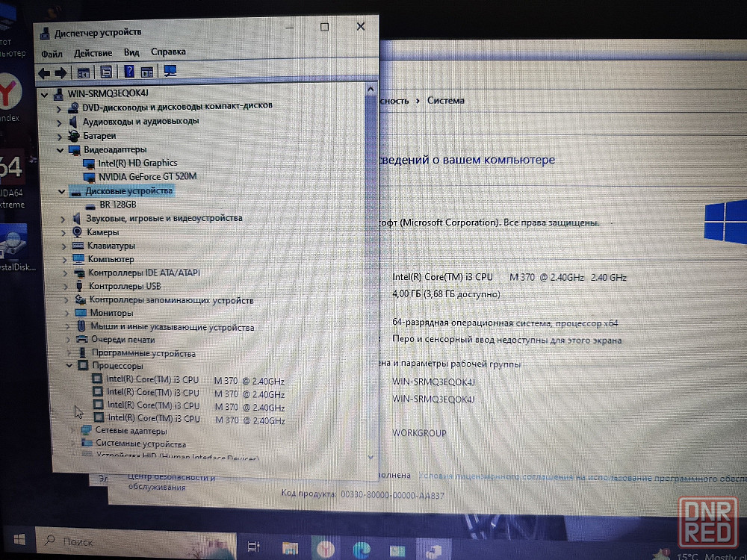This screenshot has width=747, height=560.
Task: Expand the Батареи category
Action: tap(60, 137)
